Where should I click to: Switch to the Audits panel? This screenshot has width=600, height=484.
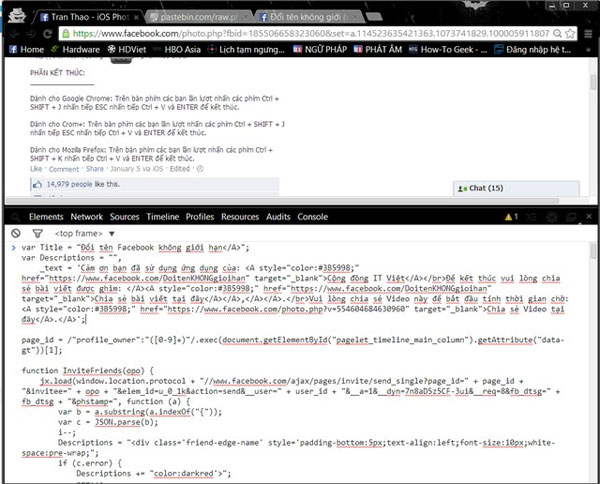(278, 217)
